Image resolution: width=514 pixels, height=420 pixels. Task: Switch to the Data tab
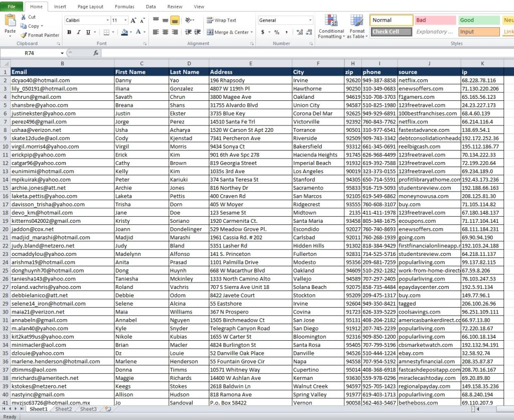(x=151, y=7)
